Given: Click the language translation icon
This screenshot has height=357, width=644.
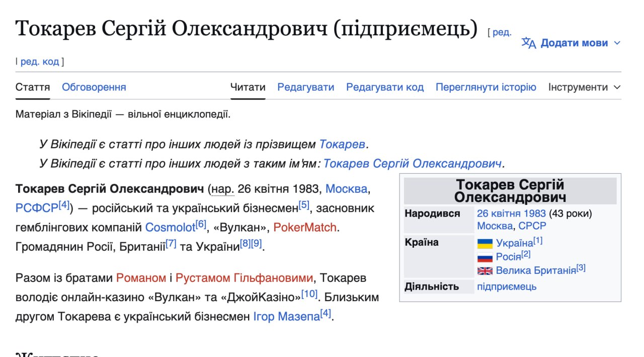Looking at the screenshot, I should point(529,43).
